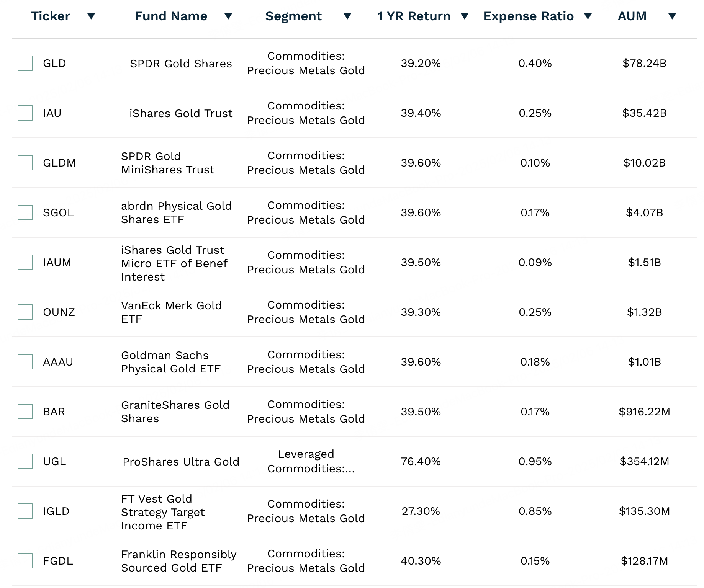Check the OUNZ row checkbox

(25, 312)
